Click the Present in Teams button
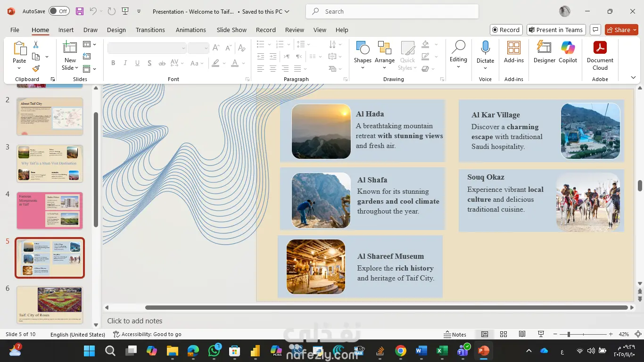The height and width of the screenshot is (362, 644). [x=556, y=30]
